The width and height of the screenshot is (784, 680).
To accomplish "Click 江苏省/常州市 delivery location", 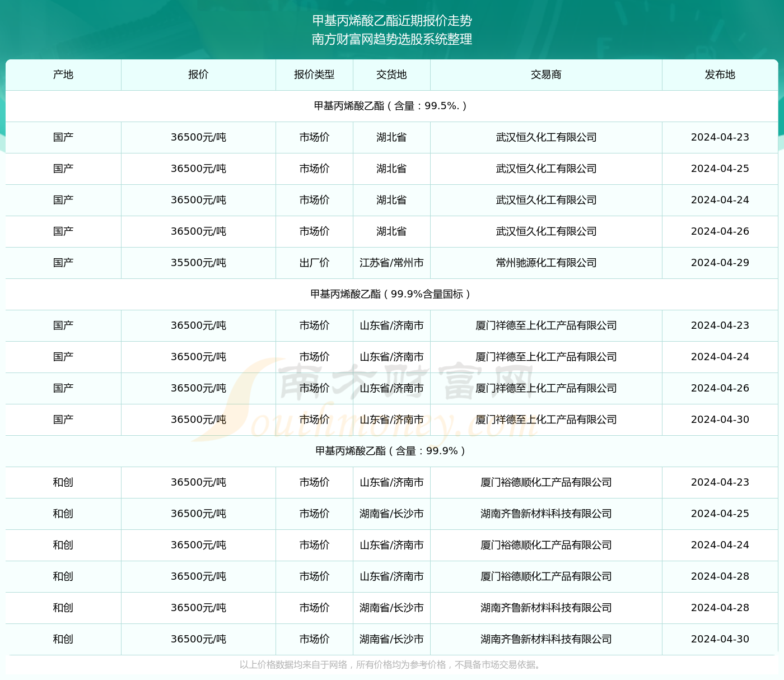I will coord(391,263).
